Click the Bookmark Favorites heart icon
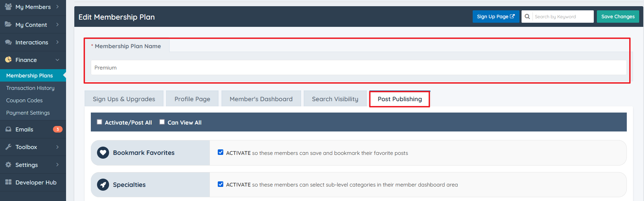The width and height of the screenshot is (644, 201). (x=103, y=152)
